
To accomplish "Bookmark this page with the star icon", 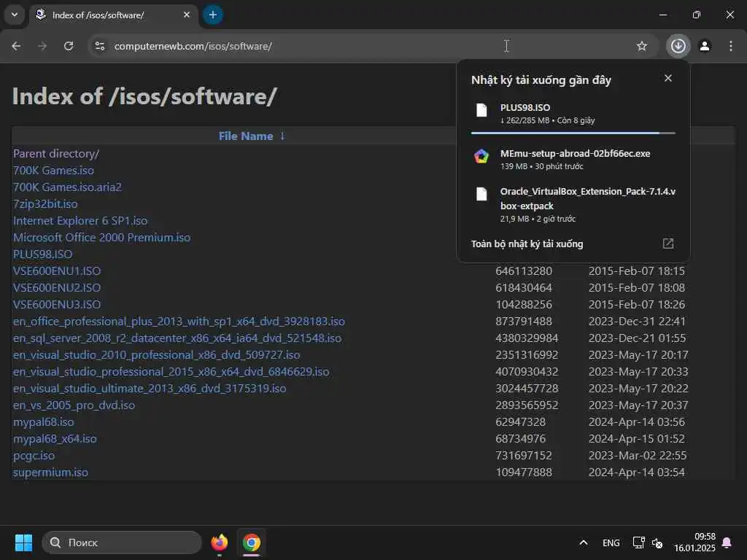I will point(642,46).
